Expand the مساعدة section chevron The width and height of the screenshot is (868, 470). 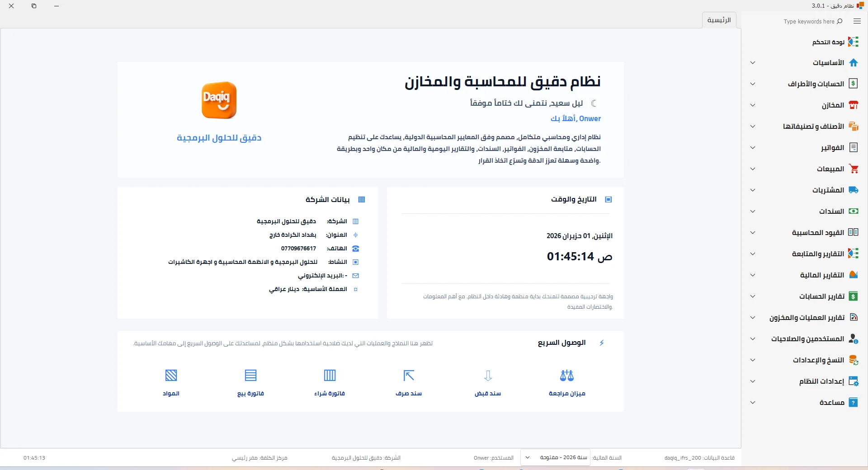click(x=753, y=403)
